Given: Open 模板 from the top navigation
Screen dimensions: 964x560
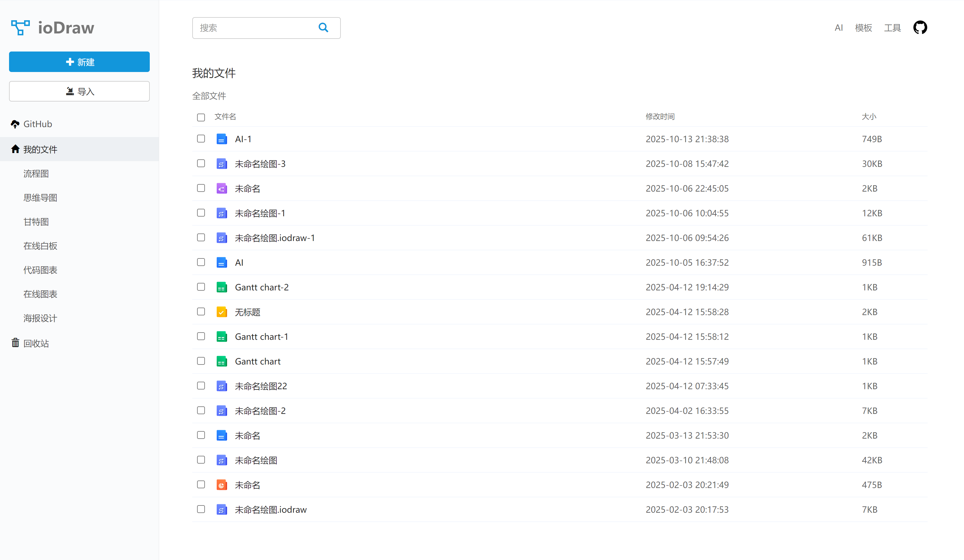Looking at the screenshot, I should [863, 27].
